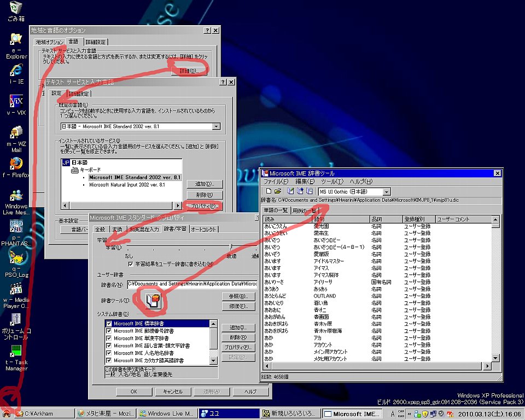This screenshot has width=525, height=420.
Task: Switch to Windows Live Messenger taskbar button
Action: [167, 414]
